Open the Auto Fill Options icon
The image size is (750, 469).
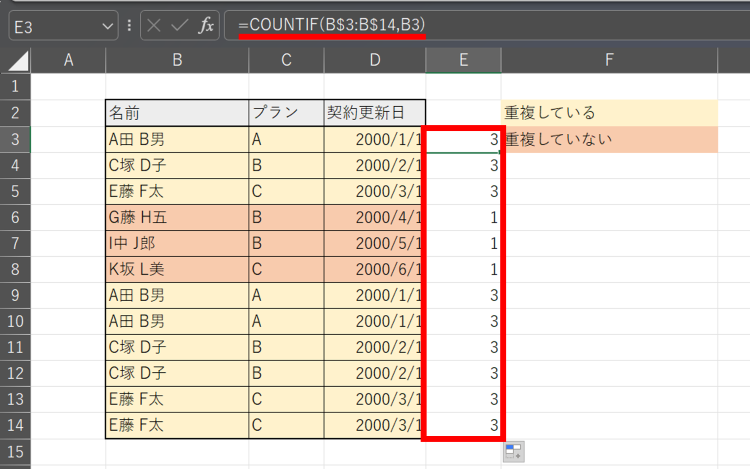pos(514,451)
